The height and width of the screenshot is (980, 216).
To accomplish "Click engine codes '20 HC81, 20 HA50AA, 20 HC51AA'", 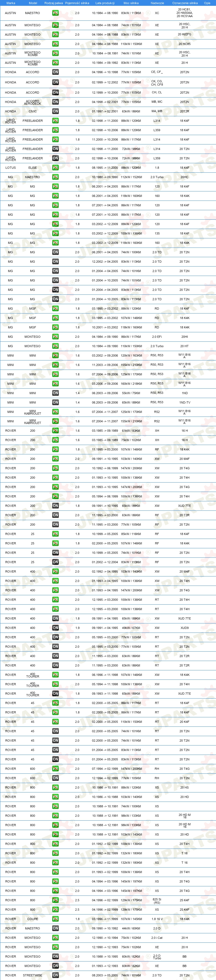I will click(x=185, y=13).
